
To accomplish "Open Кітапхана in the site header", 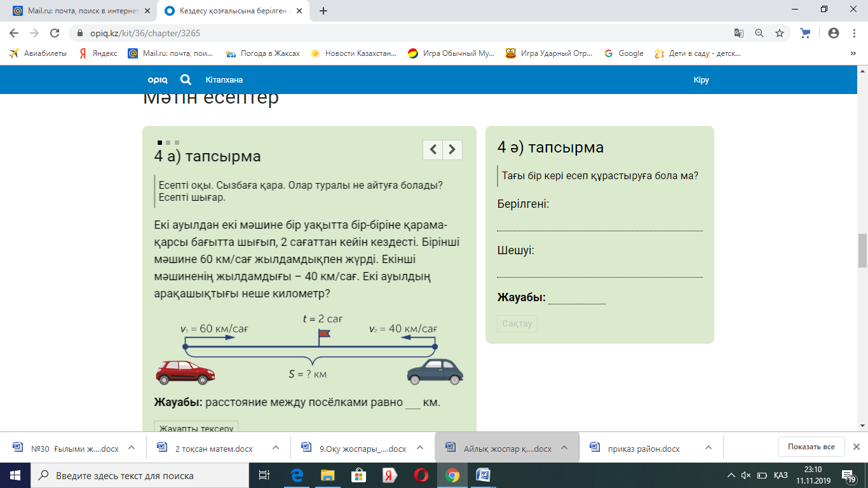I will [224, 80].
